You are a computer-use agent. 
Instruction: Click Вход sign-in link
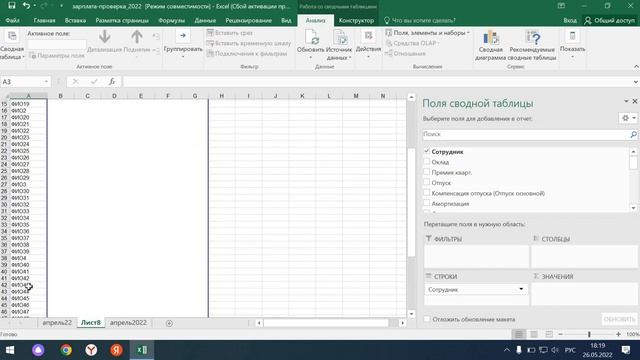tap(570, 20)
